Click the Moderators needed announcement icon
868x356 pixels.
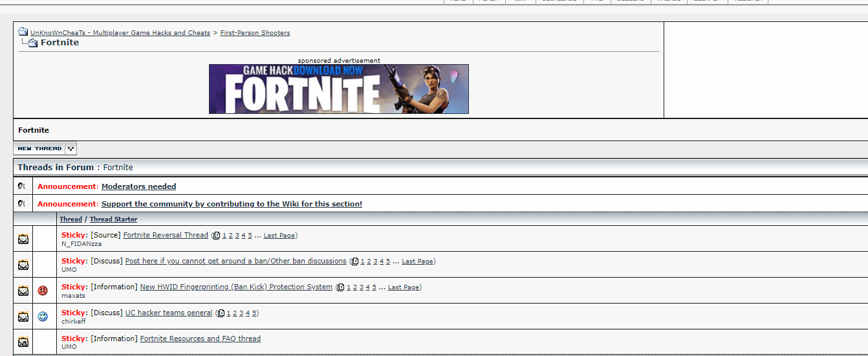[x=22, y=186]
